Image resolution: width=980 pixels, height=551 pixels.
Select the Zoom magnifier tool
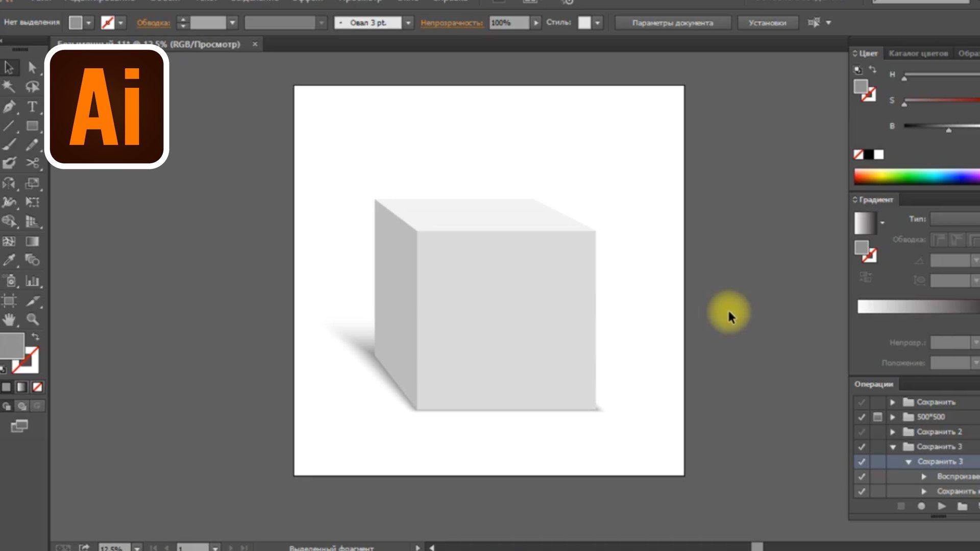pos(32,320)
